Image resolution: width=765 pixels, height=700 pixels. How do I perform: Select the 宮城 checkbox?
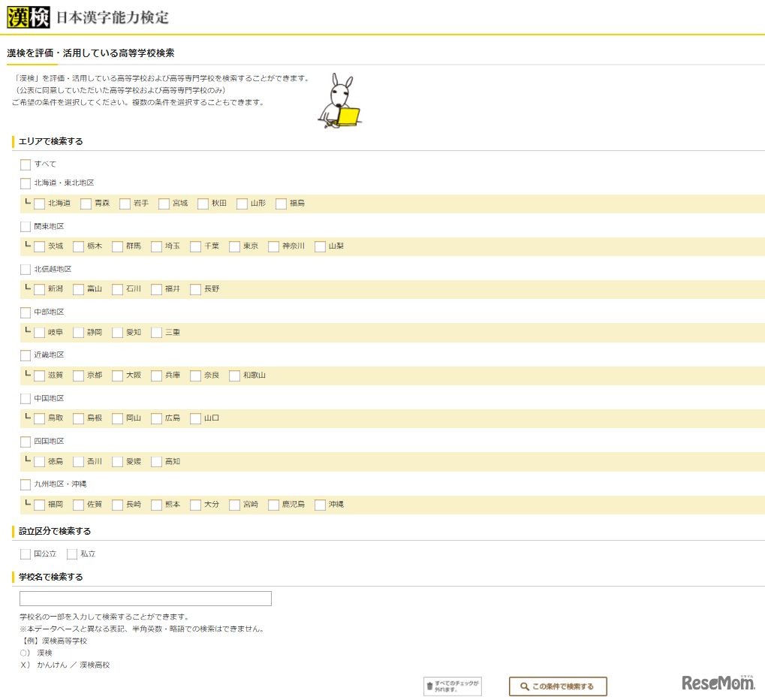pyautogui.click(x=164, y=204)
